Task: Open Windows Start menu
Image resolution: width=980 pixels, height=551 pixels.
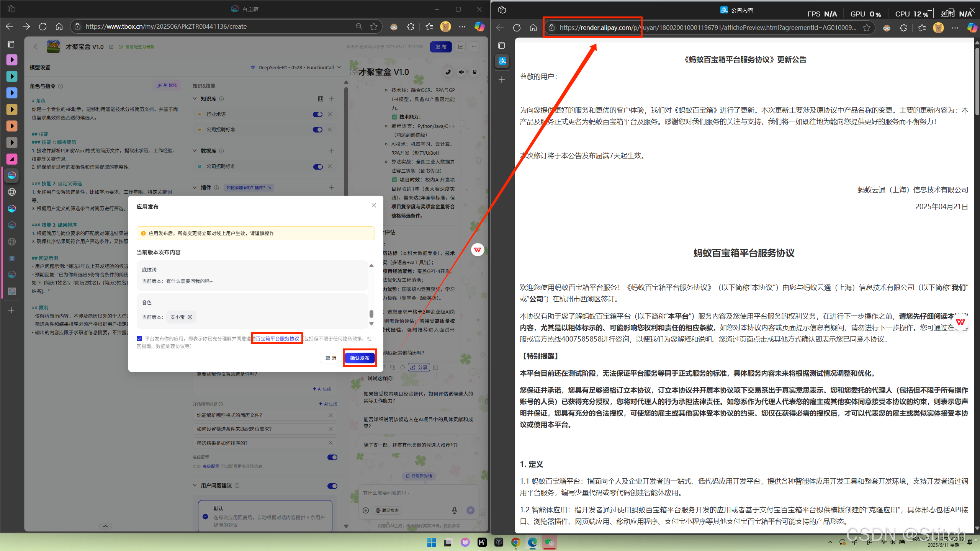Action: click(x=431, y=542)
